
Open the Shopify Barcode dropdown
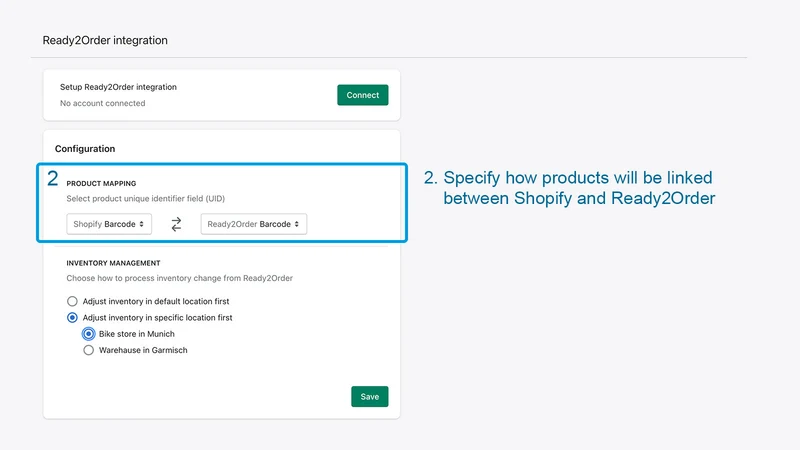click(109, 224)
